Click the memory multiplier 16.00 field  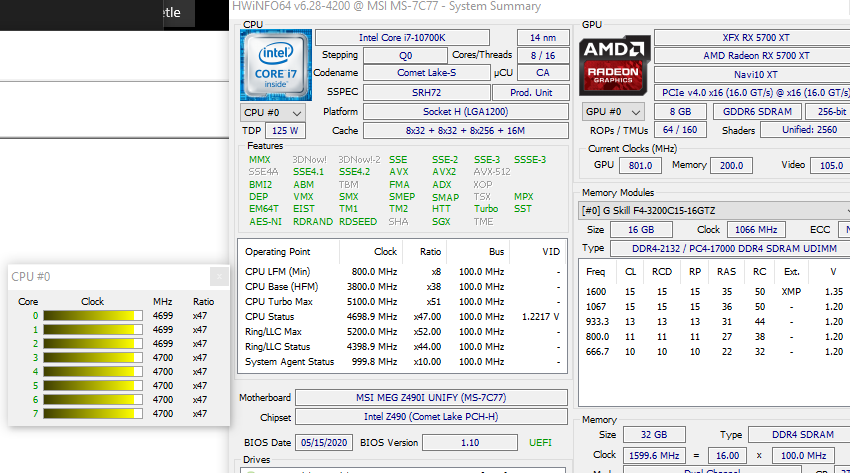[x=727, y=456]
